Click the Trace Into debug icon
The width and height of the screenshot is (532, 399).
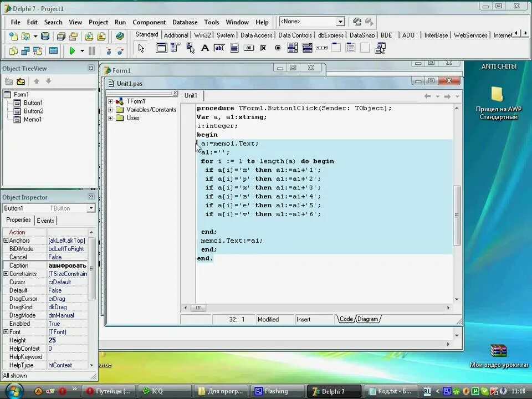(x=109, y=51)
